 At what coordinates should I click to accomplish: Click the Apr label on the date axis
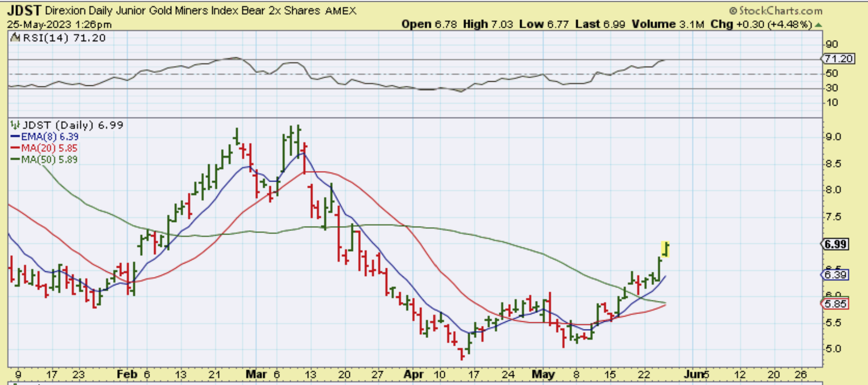pyautogui.click(x=413, y=374)
